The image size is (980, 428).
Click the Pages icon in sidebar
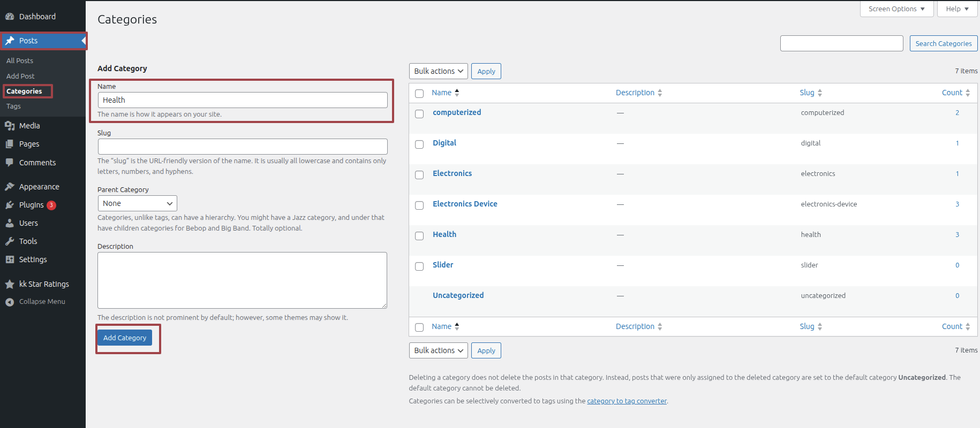point(10,144)
